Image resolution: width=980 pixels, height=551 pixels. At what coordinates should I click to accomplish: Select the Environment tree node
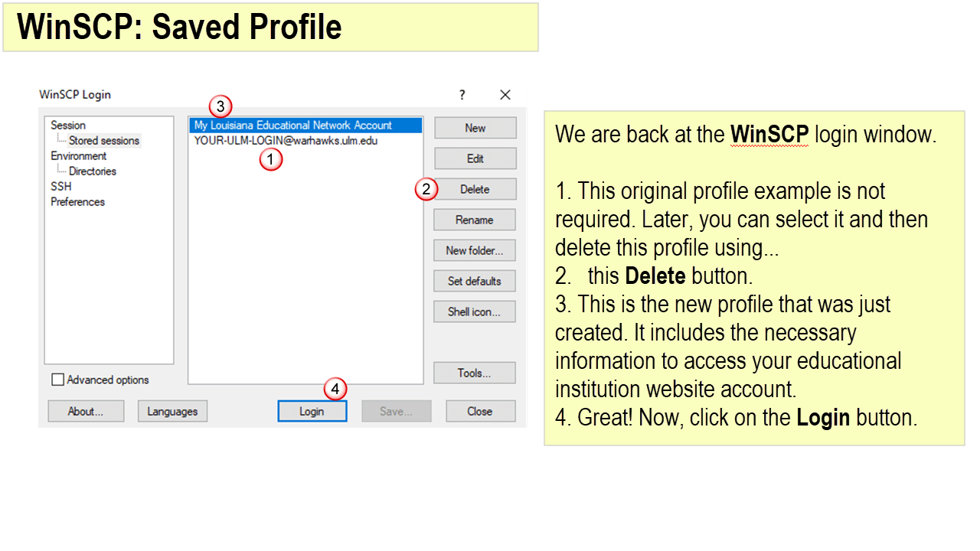79,155
